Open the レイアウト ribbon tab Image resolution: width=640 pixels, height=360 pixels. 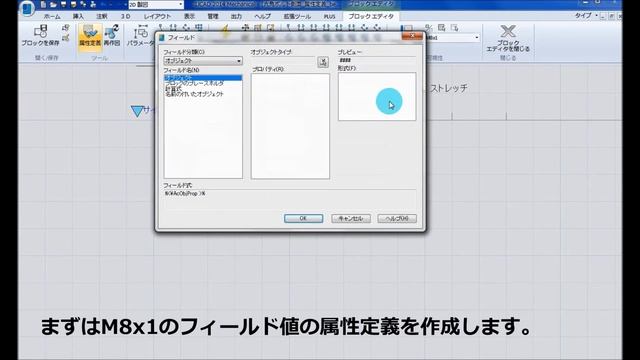tap(157, 16)
